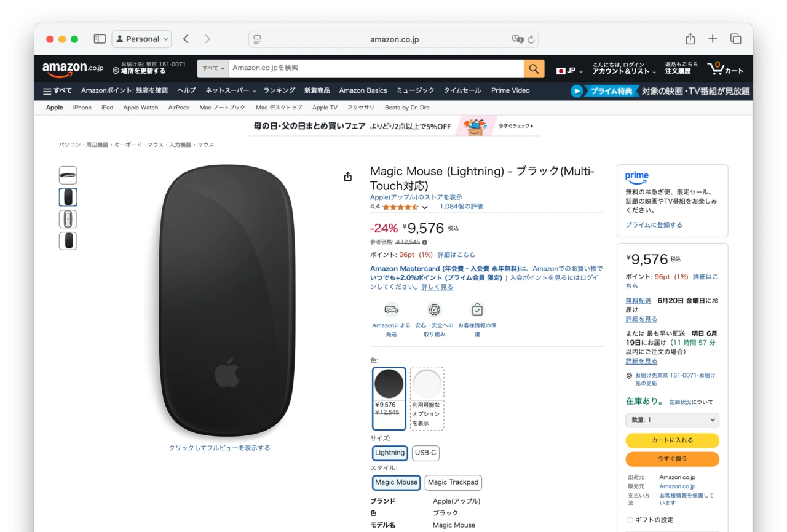Screen dimensions: 787x532
Task: Open the タイムセール navigation item
Action: [462, 90]
